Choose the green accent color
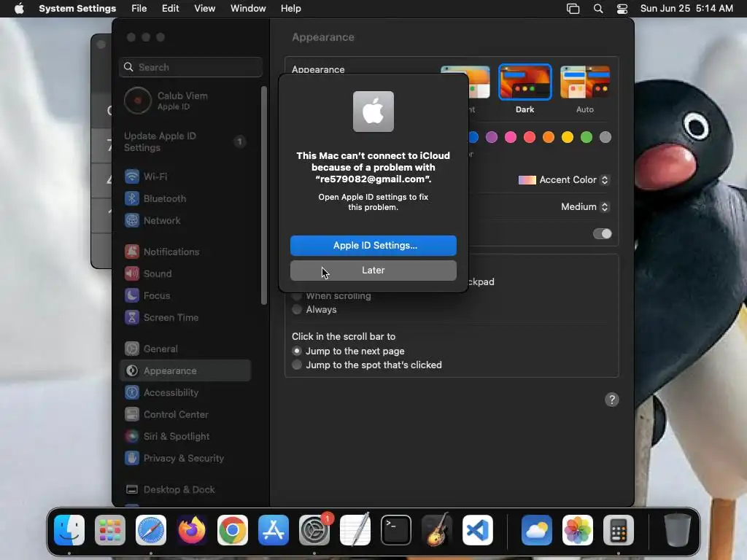 pyautogui.click(x=587, y=138)
